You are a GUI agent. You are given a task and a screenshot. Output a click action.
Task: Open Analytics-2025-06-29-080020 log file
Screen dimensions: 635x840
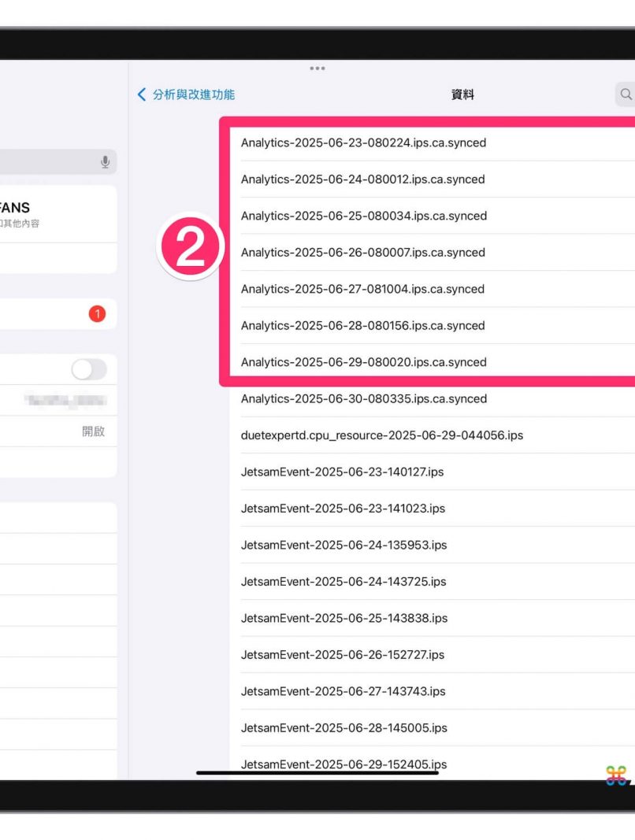pos(363,362)
